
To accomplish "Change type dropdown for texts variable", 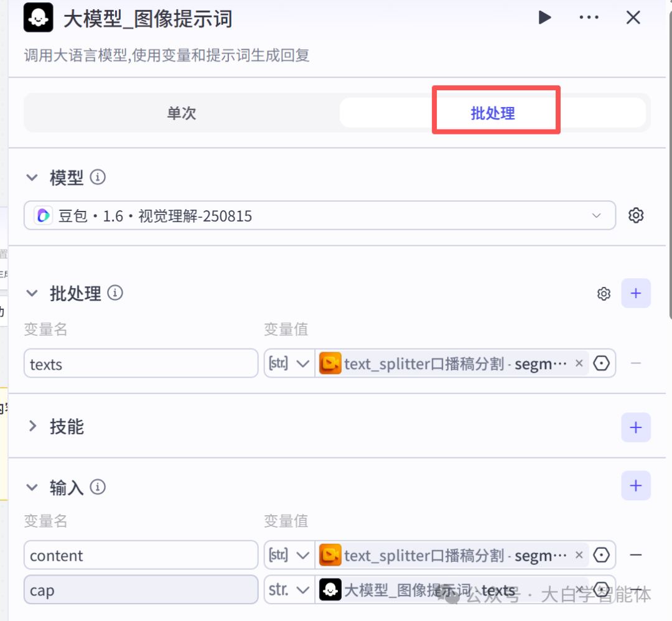I will tap(289, 363).
